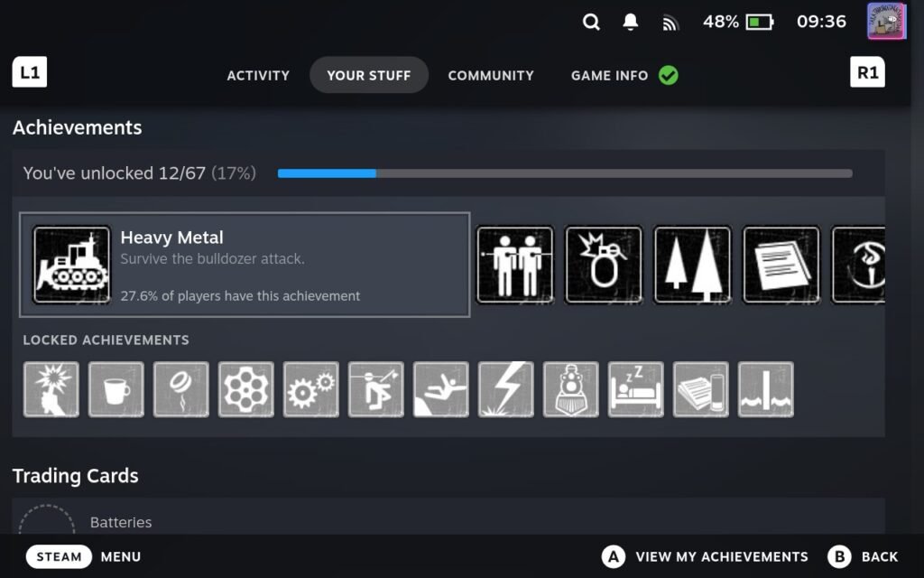The height and width of the screenshot is (578, 924).
Task: Select the locked gears achievement icon
Action: tap(311, 389)
